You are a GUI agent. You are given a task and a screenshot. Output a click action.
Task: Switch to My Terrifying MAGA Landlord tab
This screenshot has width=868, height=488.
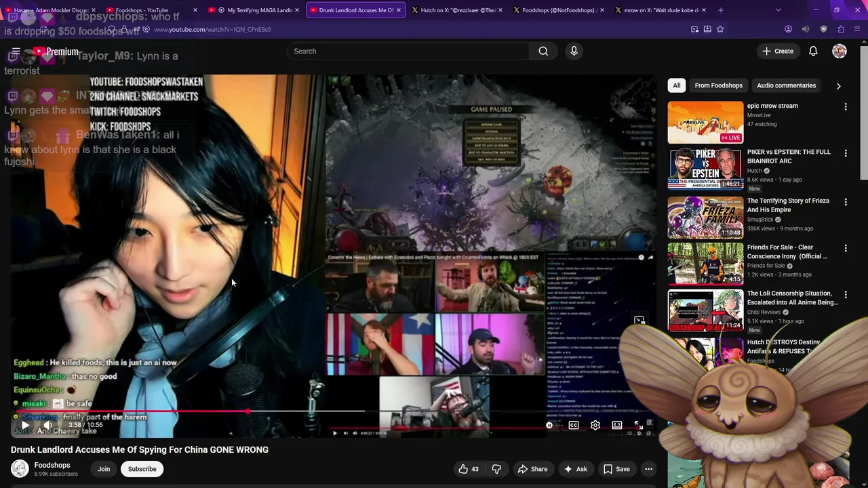coord(254,10)
